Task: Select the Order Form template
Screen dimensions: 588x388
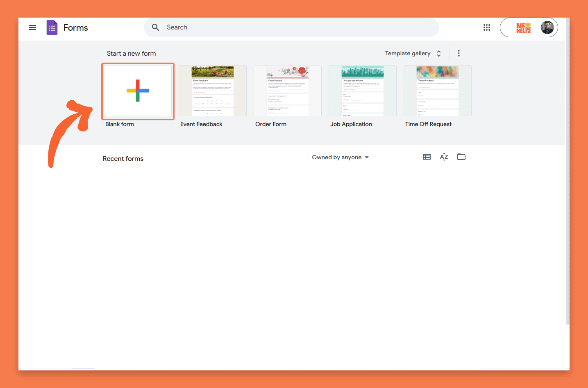Action: (288, 90)
